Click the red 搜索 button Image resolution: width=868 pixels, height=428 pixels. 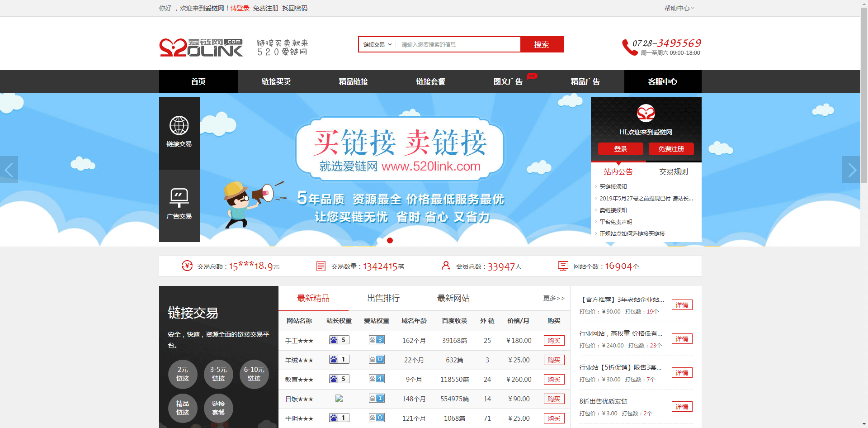pyautogui.click(x=542, y=44)
